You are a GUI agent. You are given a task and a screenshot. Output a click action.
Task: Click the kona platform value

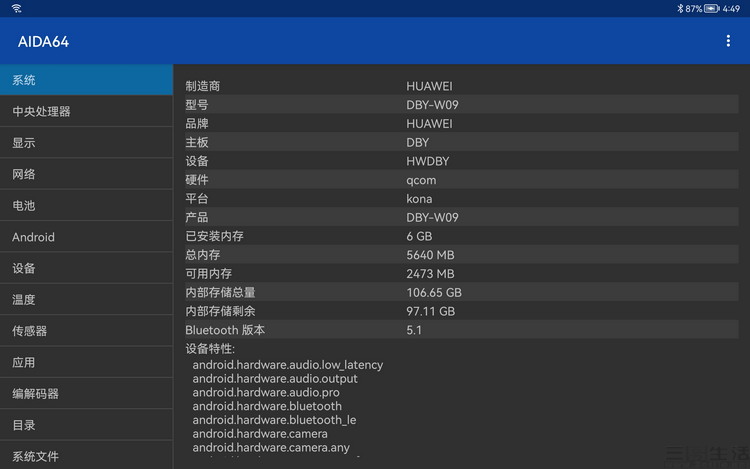[419, 198]
